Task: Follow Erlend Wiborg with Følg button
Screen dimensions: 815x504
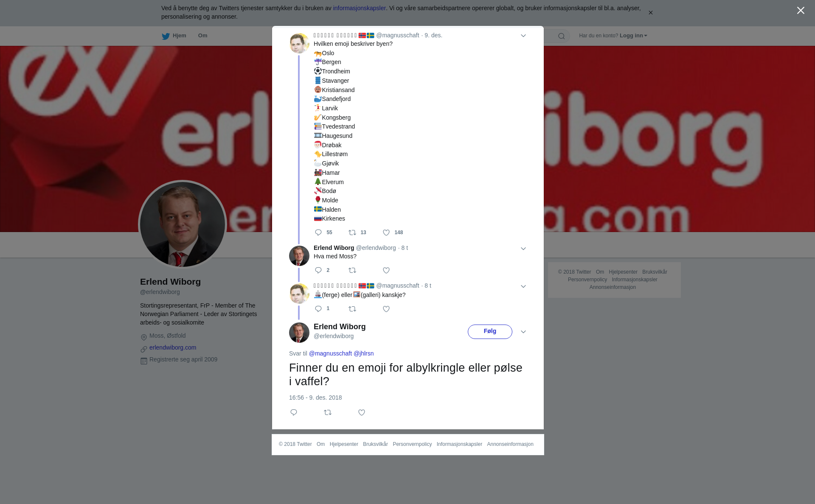Action: click(490, 331)
